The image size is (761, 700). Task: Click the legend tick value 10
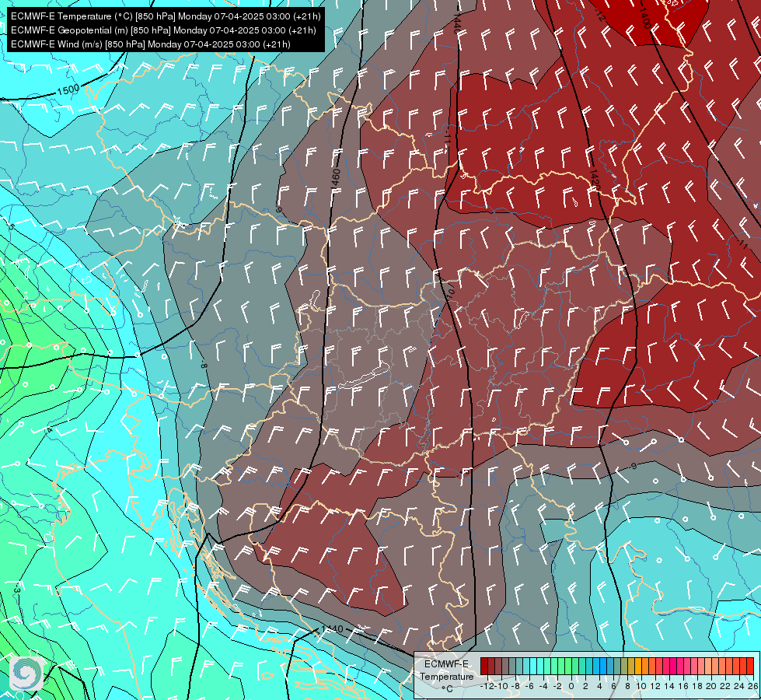[x=641, y=686]
